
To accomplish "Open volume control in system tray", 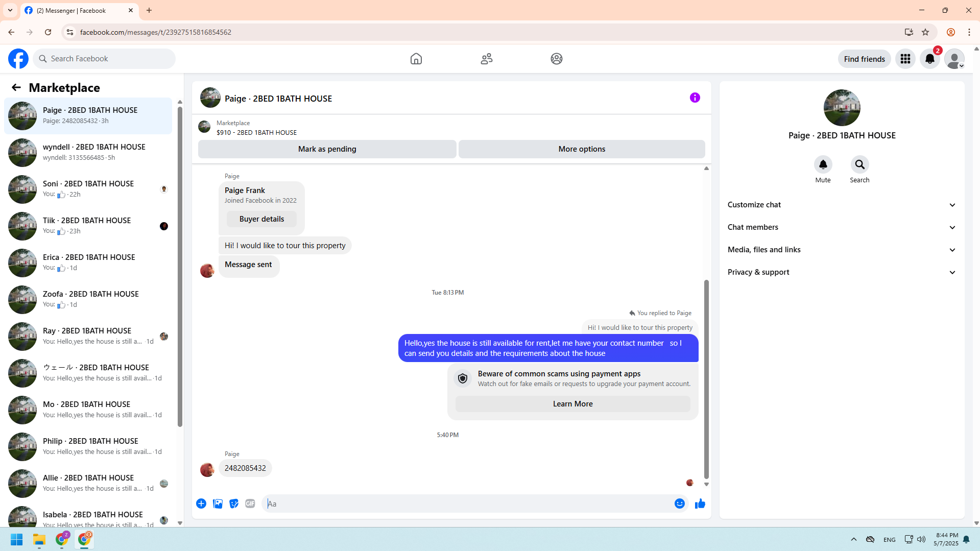I will point(921,539).
